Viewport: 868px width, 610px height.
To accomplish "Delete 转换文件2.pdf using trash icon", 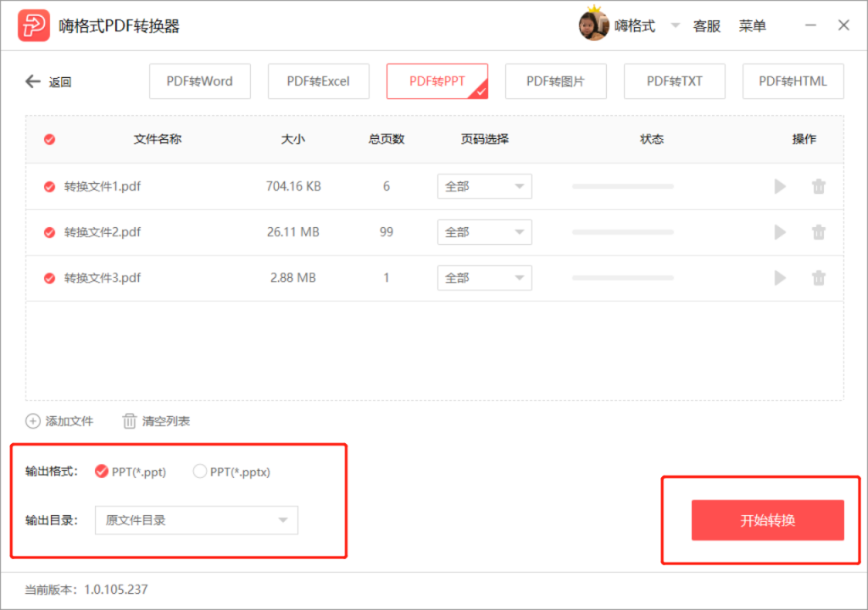I will 819,232.
